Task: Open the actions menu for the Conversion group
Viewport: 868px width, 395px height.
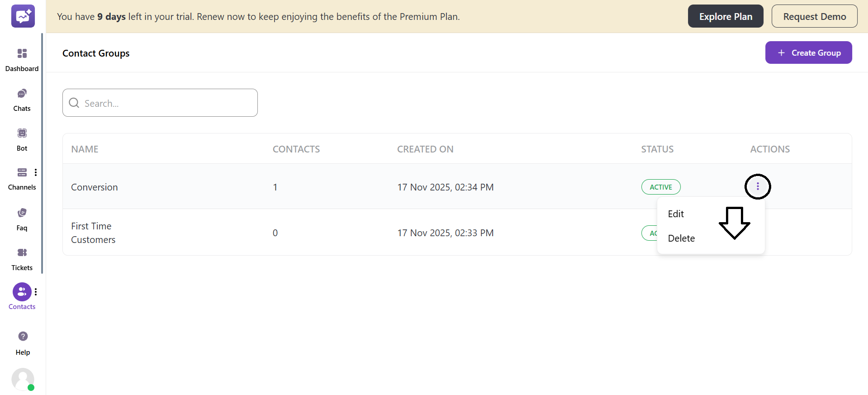Action: pyautogui.click(x=758, y=186)
